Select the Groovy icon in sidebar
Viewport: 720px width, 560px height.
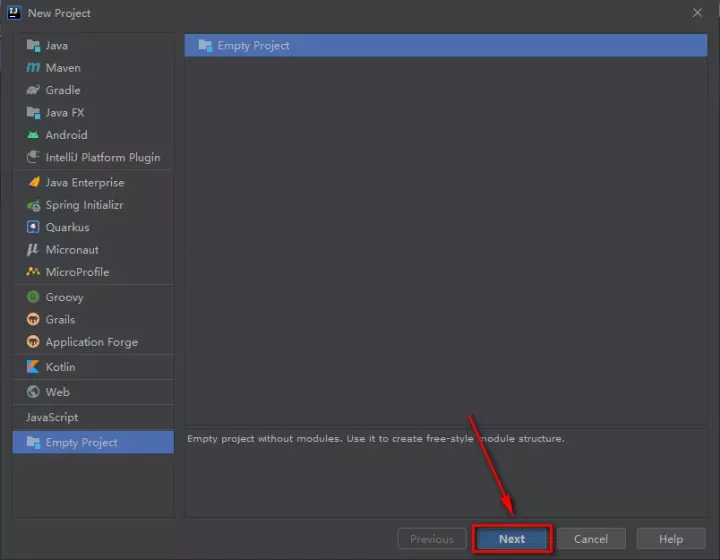33,297
